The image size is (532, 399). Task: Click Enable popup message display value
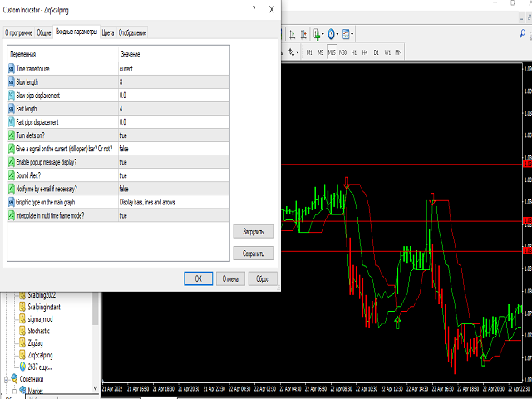click(174, 162)
